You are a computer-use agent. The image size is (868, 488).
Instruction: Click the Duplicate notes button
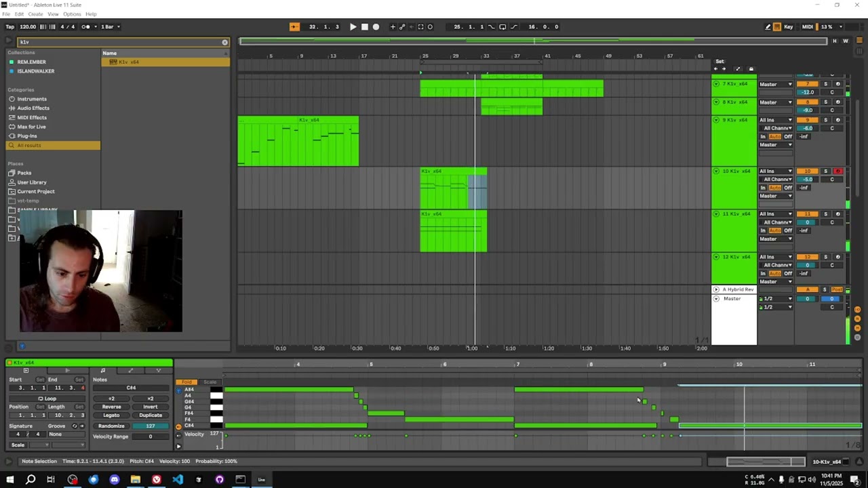151,415
